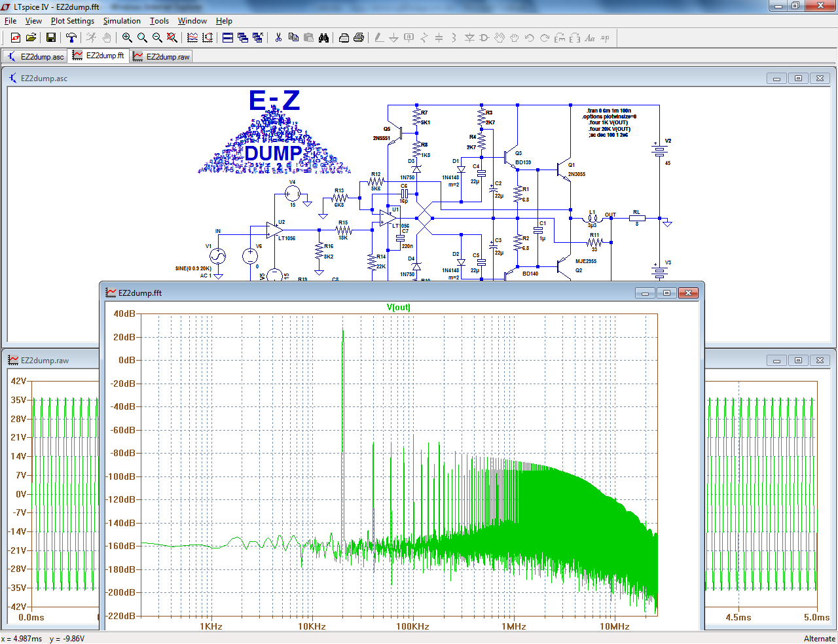The height and width of the screenshot is (644, 838).
Task: Maximize the EZ2dump.asc schematic window
Action: click(x=798, y=79)
